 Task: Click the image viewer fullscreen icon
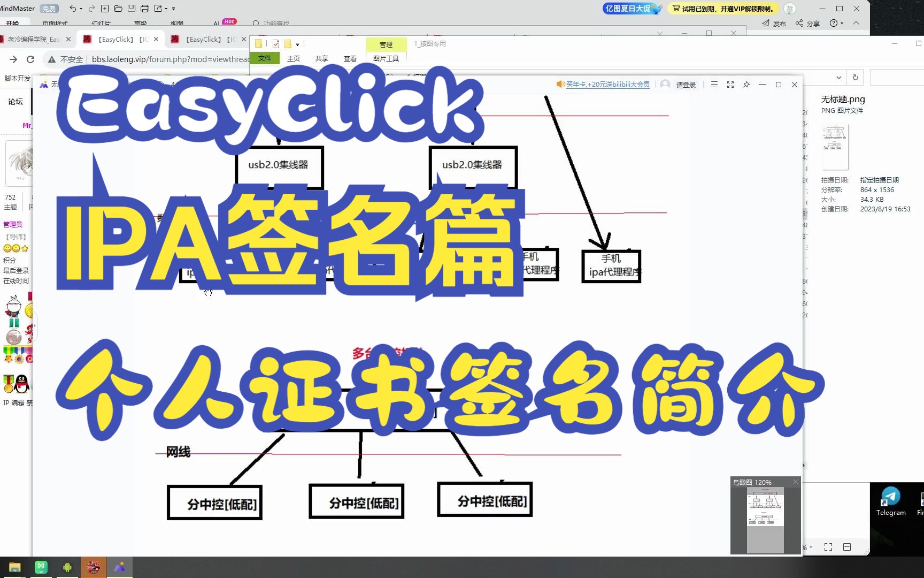(730, 85)
